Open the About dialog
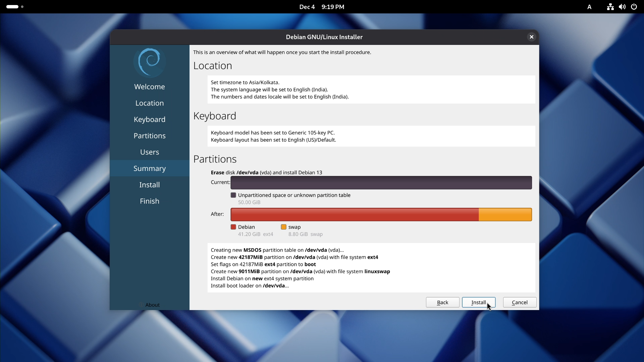 pos(149,305)
